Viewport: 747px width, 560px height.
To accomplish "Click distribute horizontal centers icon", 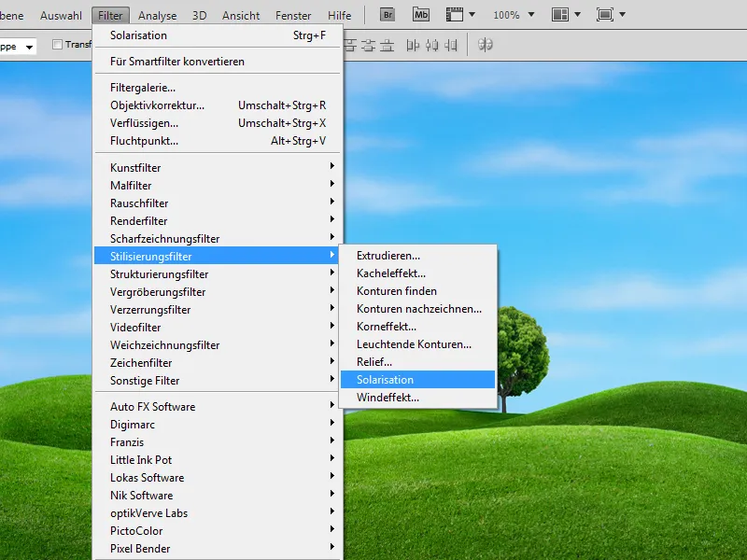I will tap(431, 45).
